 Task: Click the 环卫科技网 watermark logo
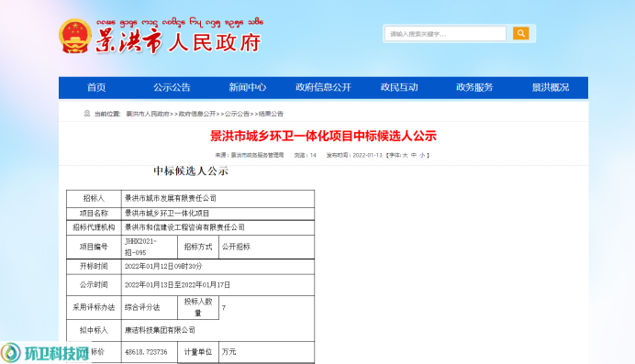[x=45, y=353]
